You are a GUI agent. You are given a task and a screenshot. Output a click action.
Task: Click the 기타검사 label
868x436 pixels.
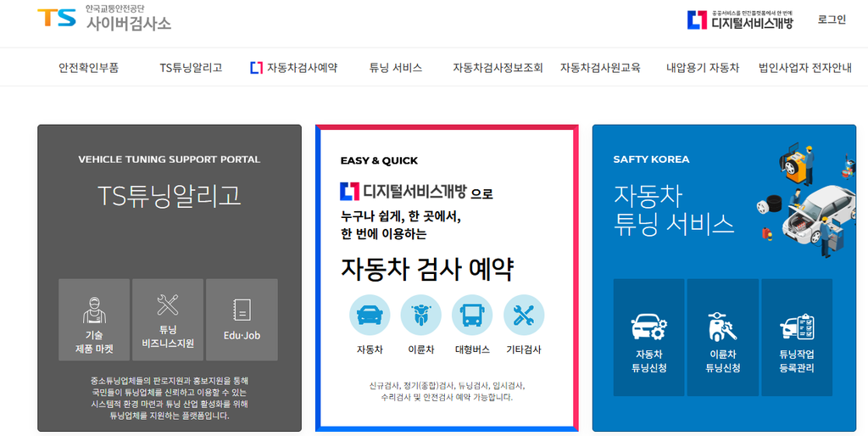(x=524, y=349)
